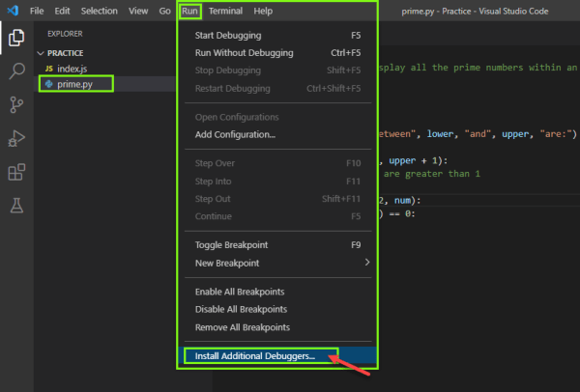Screen dimensions: 580x392
Task: Select Add Configuration... menu entry
Action: tap(277, 134)
